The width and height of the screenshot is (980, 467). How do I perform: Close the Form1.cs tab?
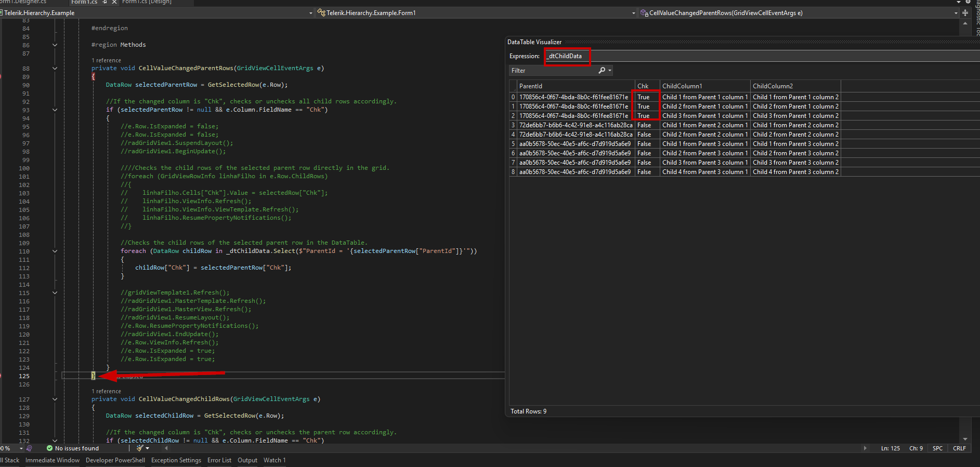coord(114,2)
